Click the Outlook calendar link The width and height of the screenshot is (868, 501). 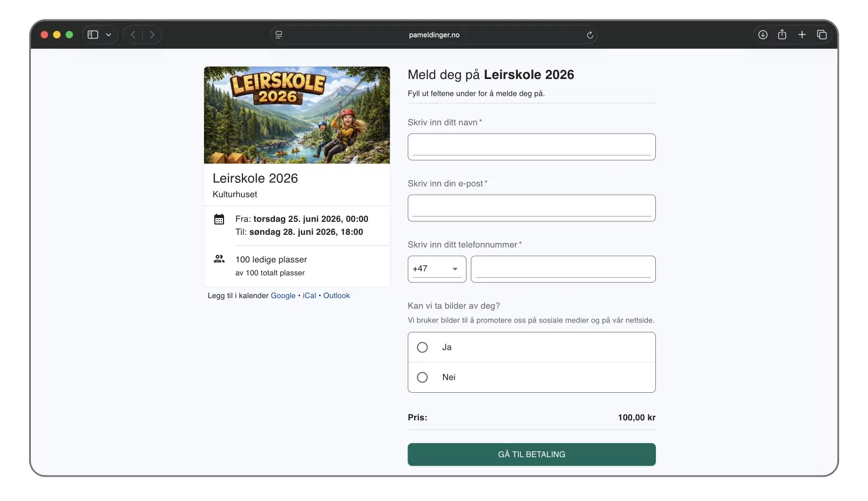(x=336, y=295)
